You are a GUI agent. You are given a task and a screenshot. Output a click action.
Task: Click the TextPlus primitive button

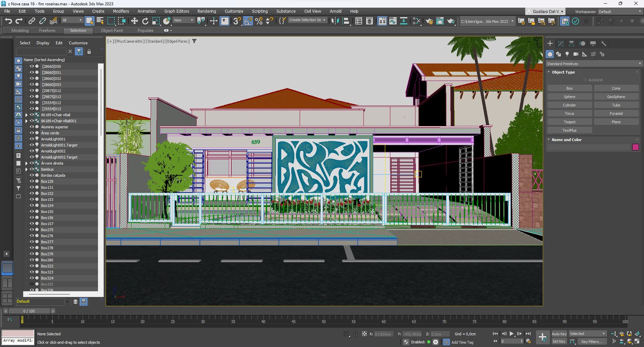click(569, 131)
